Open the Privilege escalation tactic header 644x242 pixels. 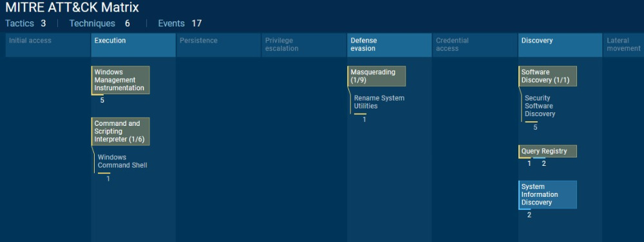[304, 45]
